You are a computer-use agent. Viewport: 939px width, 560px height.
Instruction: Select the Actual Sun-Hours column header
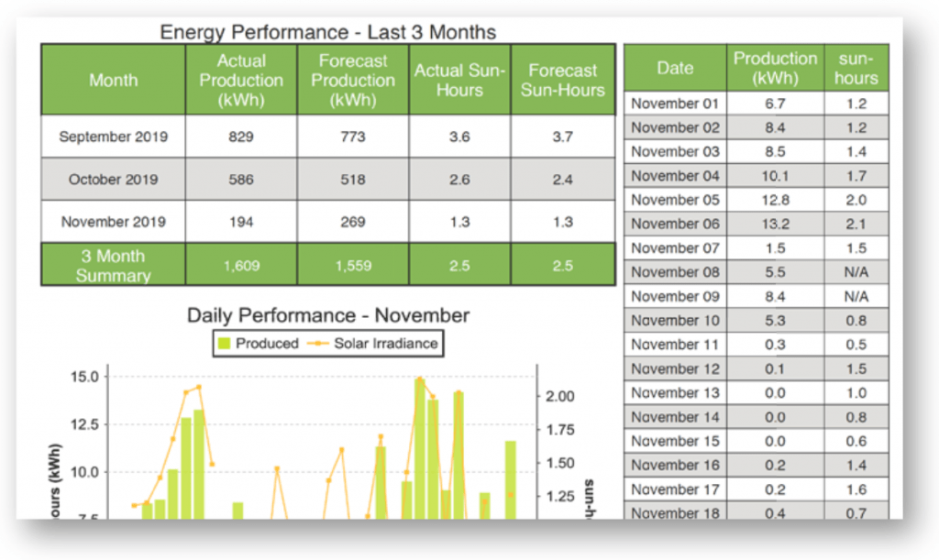459,79
